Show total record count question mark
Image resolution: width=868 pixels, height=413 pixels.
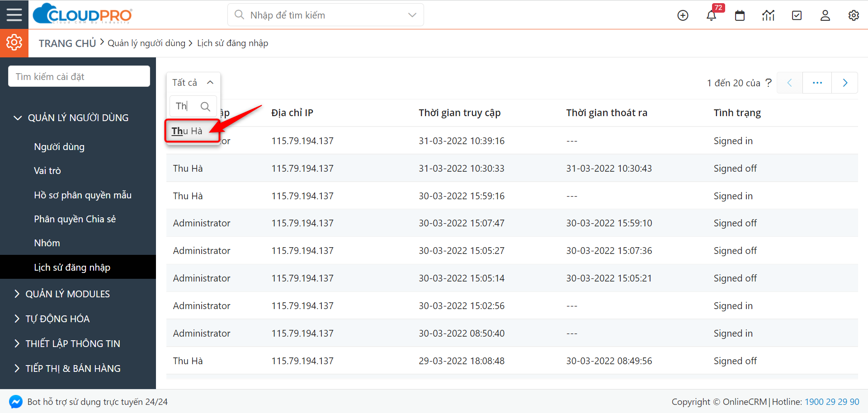(x=769, y=83)
